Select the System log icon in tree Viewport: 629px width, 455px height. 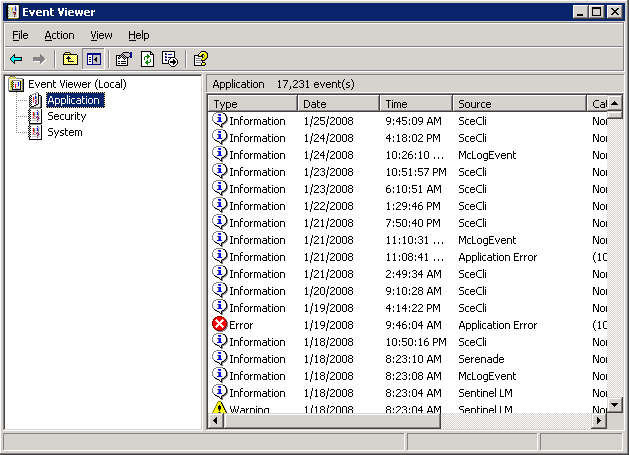click(35, 132)
